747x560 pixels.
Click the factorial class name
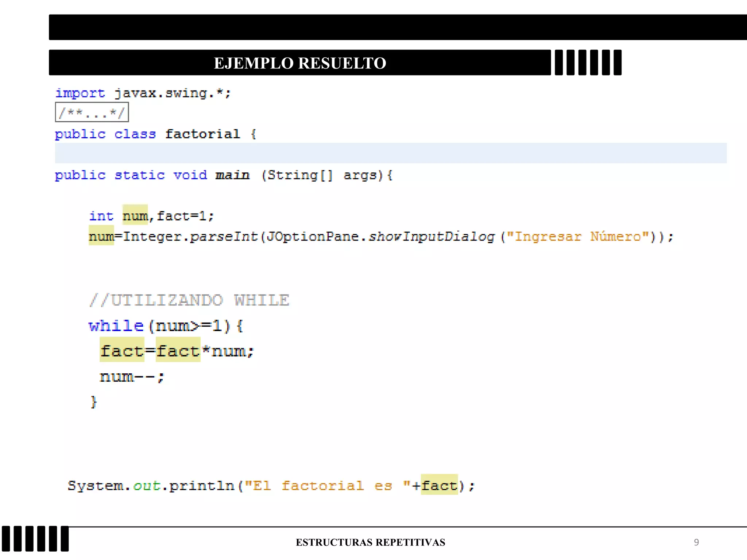coord(202,134)
